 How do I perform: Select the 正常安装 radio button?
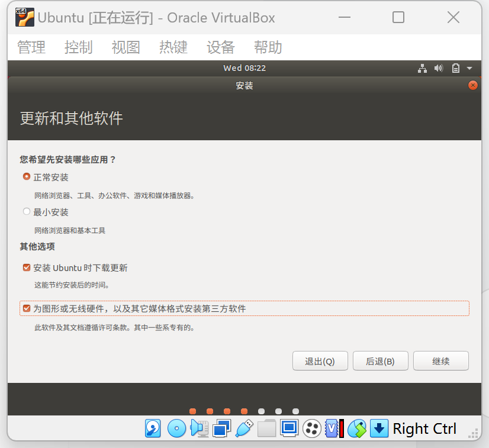[26, 176]
